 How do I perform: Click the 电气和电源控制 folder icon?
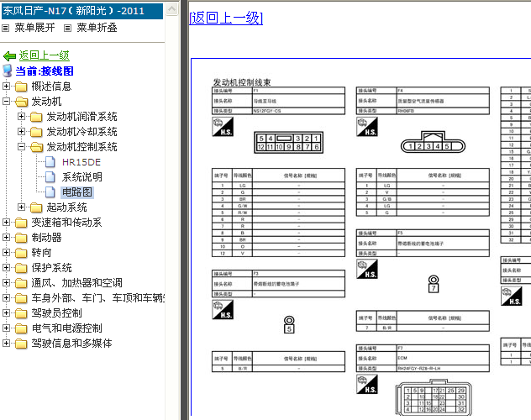[21, 328]
